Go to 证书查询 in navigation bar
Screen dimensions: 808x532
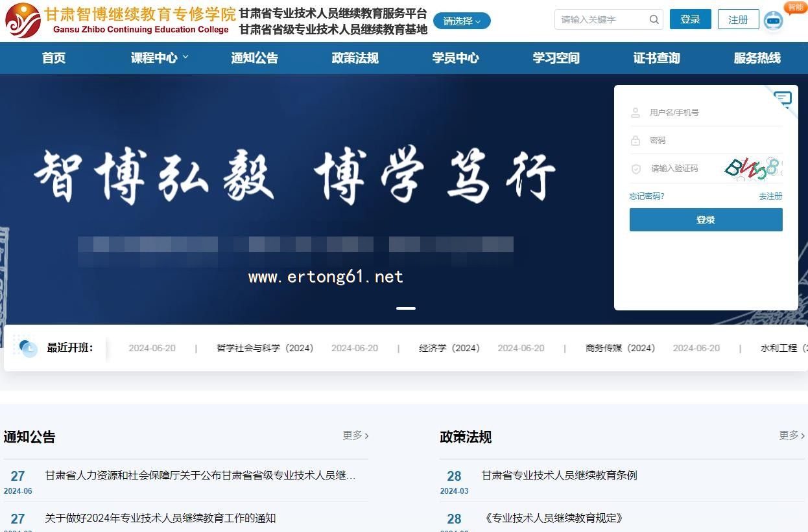[656, 58]
